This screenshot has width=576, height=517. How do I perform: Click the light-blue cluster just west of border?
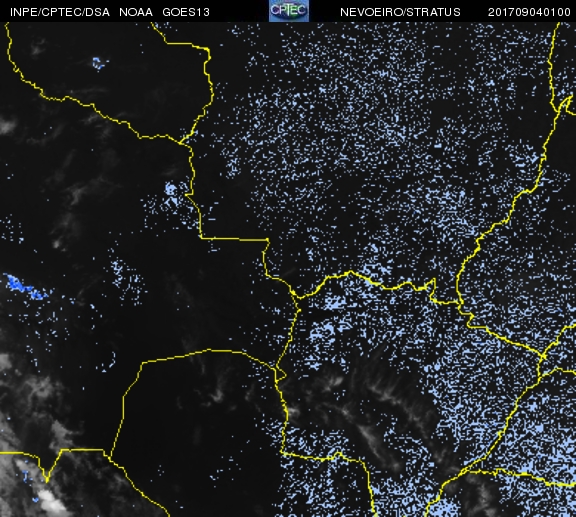click(173, 195)
